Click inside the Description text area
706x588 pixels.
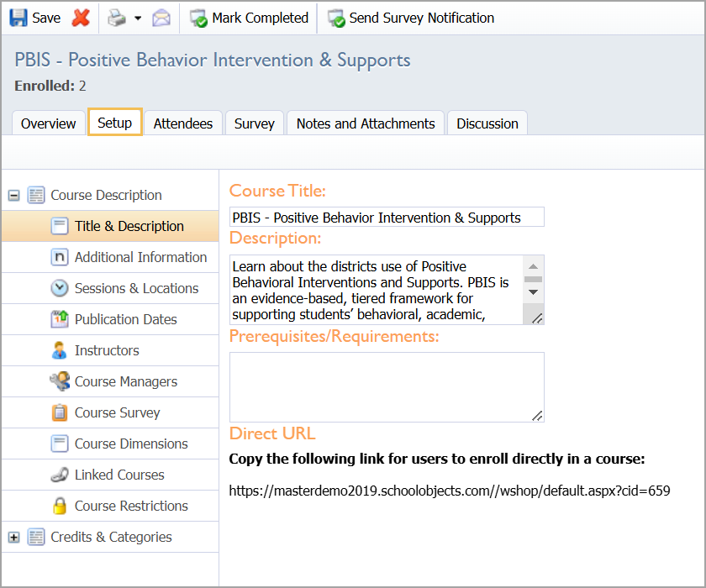coord(377,290)
